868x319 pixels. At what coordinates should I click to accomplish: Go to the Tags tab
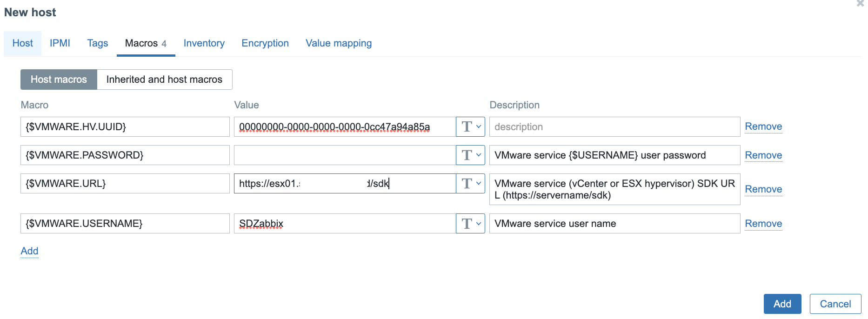point(97,43)
